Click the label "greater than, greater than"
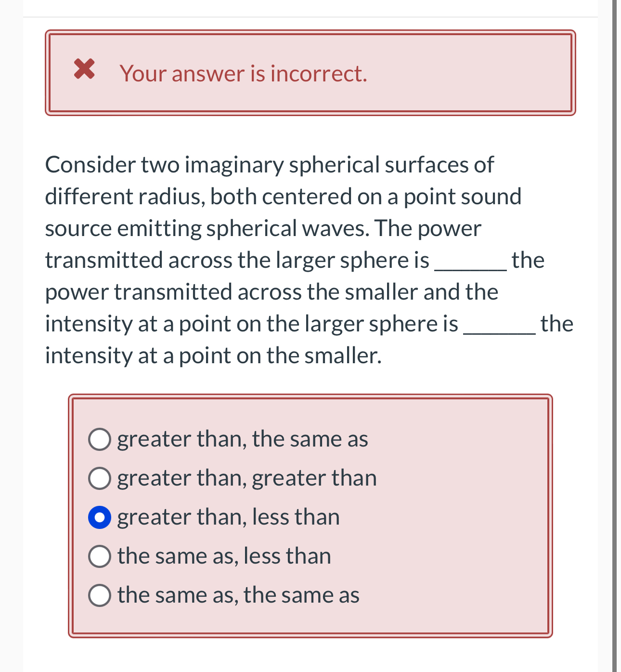 (247, 478)
